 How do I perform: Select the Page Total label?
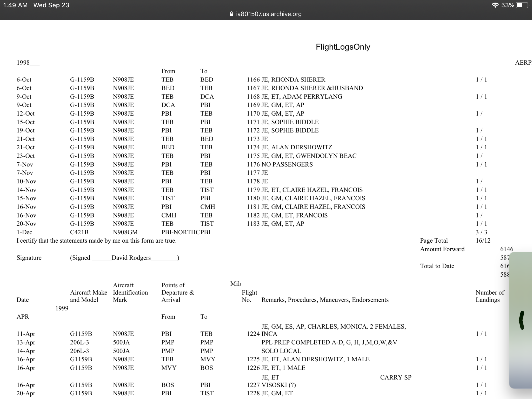(434, 241)
